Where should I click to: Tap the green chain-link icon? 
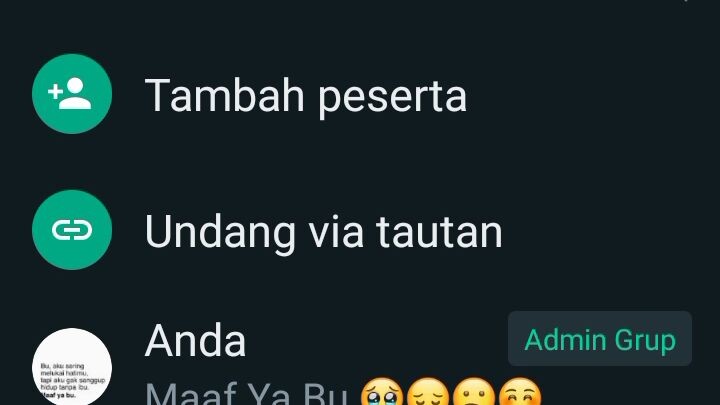pos(72,230)
